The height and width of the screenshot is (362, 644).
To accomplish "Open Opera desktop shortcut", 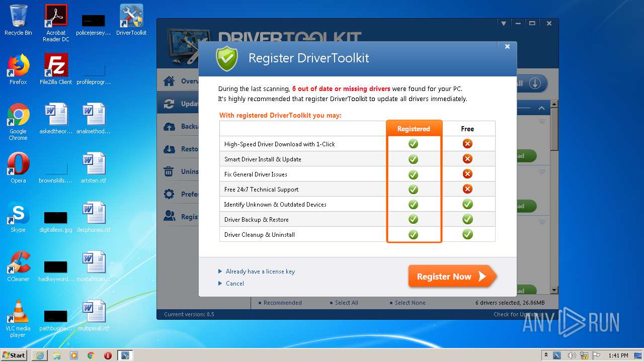I will (x=18, y=168).
